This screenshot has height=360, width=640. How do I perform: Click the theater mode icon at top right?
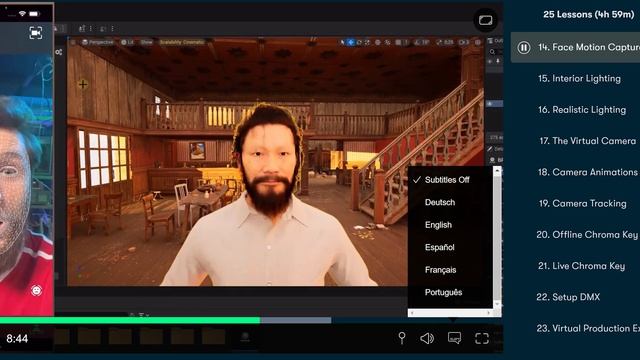[x=485, y=20]
